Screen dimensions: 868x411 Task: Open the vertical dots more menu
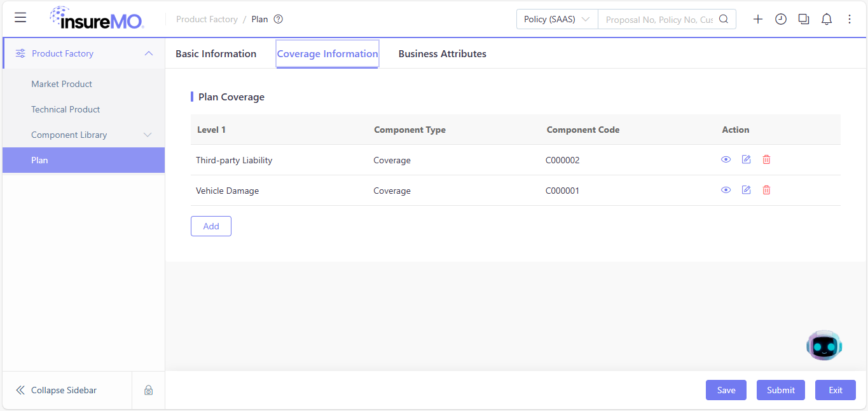point(850,19)
